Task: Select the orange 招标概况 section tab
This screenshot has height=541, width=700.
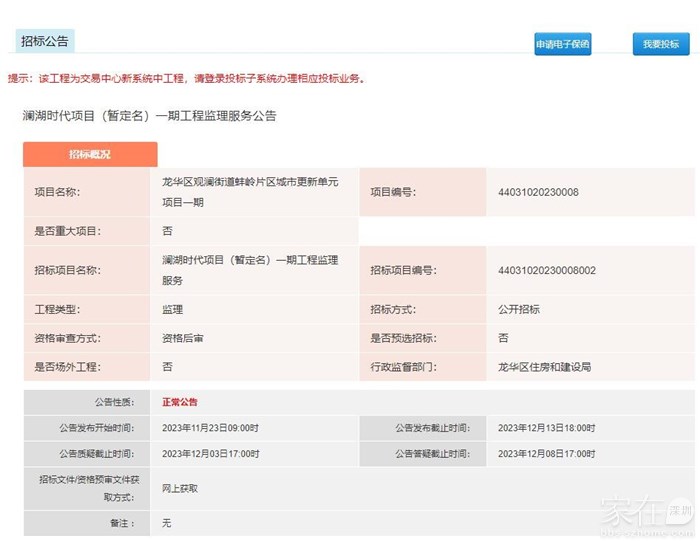Action: click(x=90, y=155)
